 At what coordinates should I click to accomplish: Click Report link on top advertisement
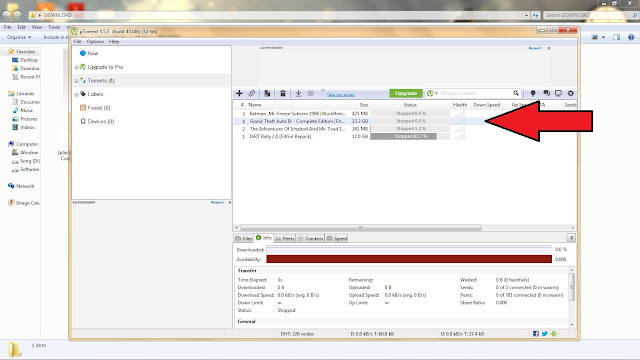(x=535, y=48)
